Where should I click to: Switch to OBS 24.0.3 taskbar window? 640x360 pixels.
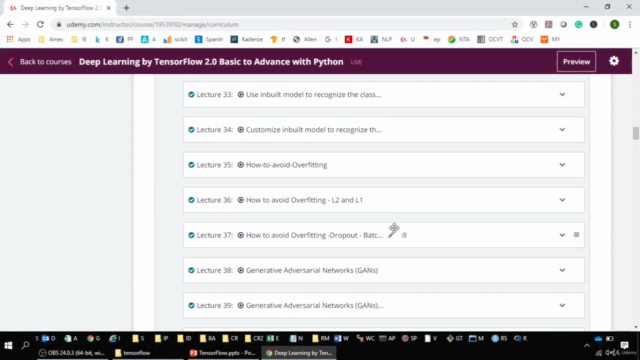point(72,353)
